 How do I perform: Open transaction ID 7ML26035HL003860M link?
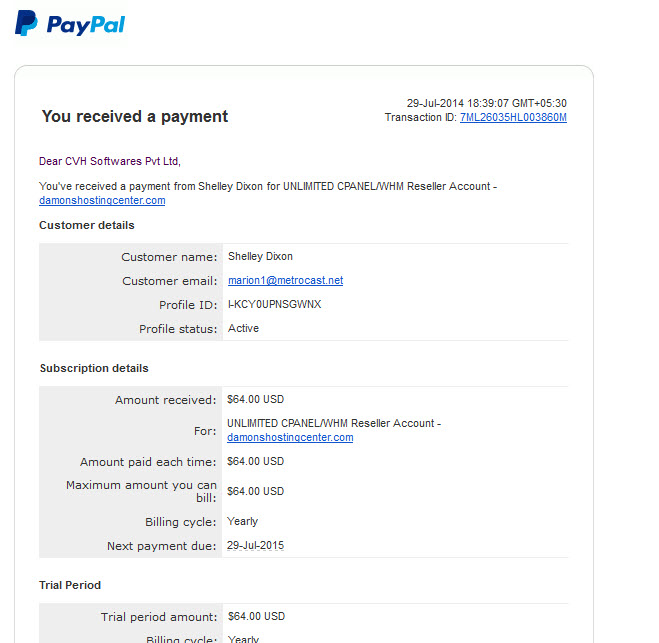tap(513, 117)
